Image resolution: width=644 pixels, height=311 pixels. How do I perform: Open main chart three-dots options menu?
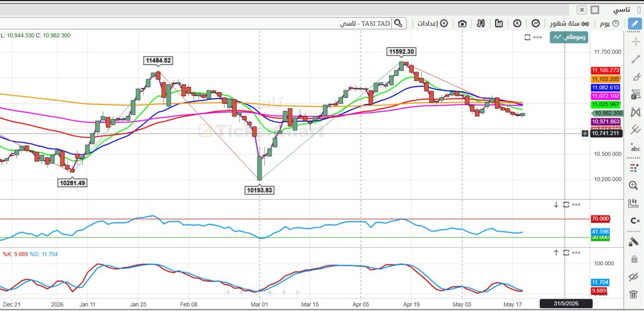(x=538, y=37)
